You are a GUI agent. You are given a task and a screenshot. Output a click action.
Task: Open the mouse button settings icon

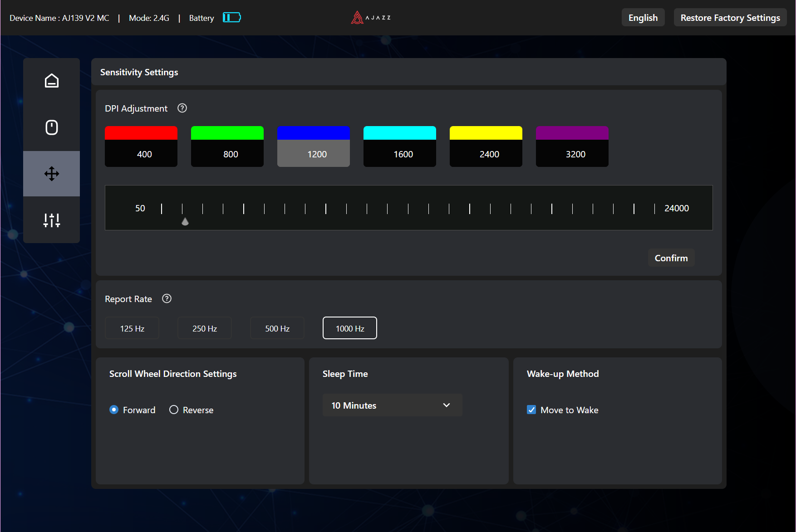pyautogui.click(x=51, y=127)
